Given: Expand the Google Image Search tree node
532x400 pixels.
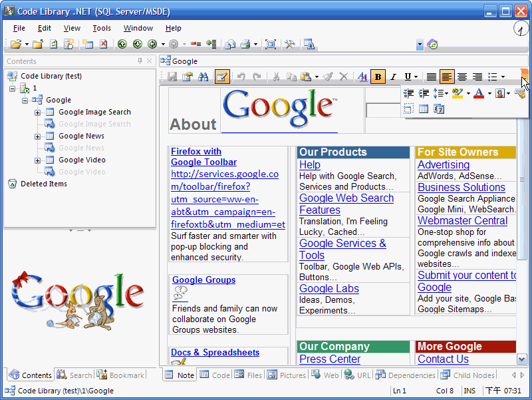Looking at the screenshot, I should (x=38, y=112).
